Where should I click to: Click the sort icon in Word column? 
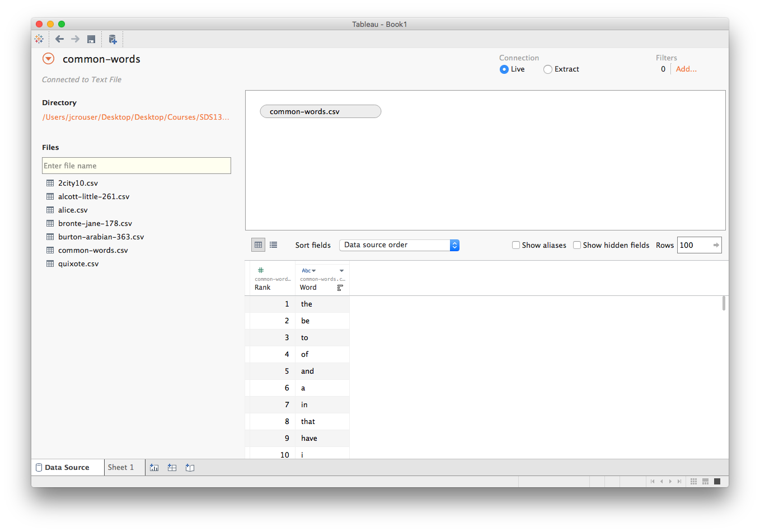(340, 288)
